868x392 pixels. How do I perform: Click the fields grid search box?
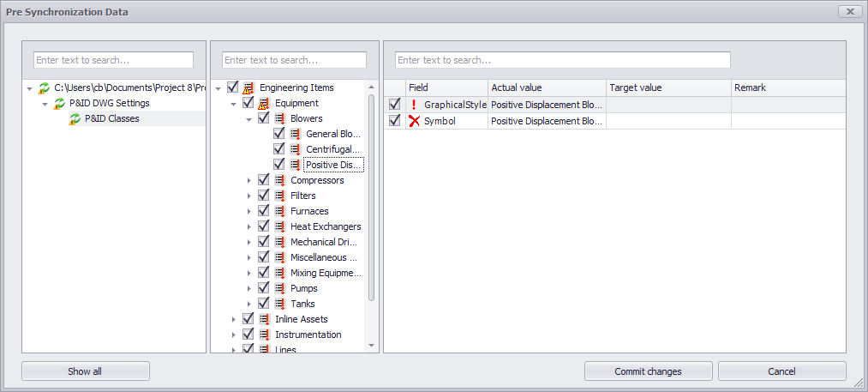pos(562,60)
